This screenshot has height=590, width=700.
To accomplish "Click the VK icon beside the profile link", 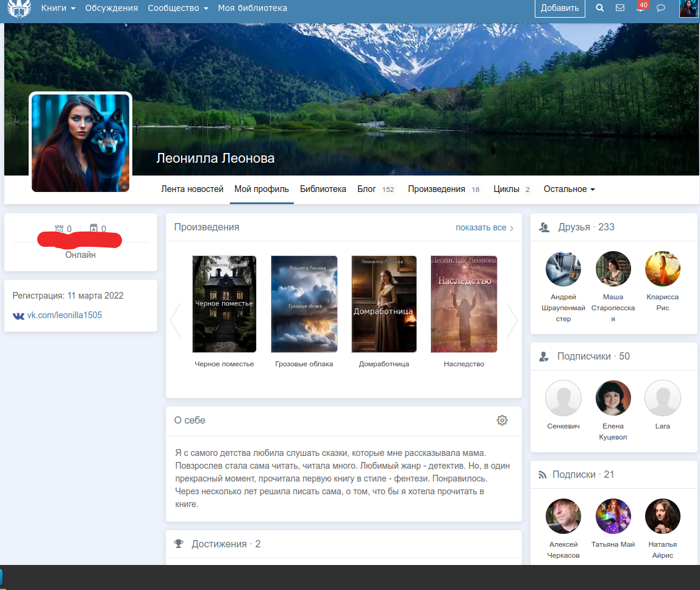I will tap(19, 316).
